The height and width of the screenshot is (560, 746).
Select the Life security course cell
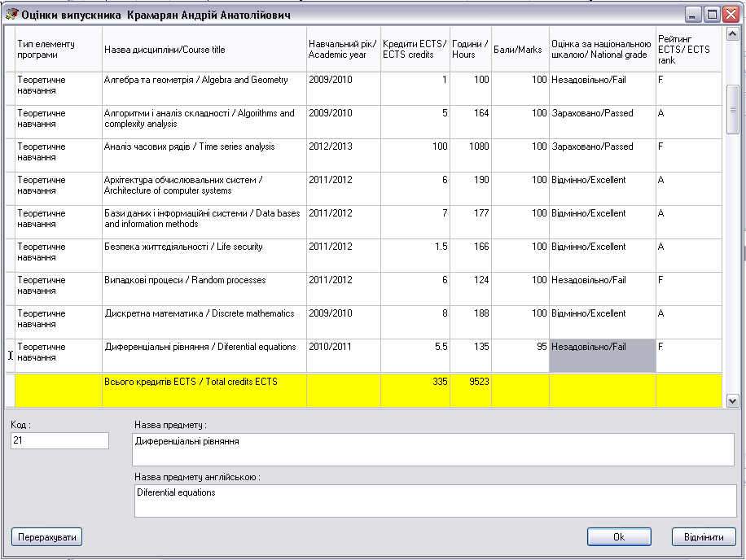pyautogui.click(x=204, y=256)
